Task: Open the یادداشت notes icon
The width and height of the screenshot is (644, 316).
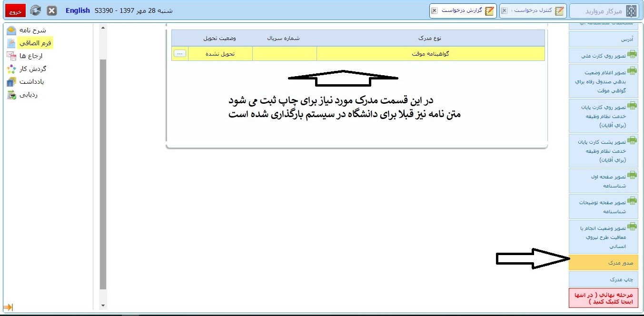Action: (x=11, y=82)
